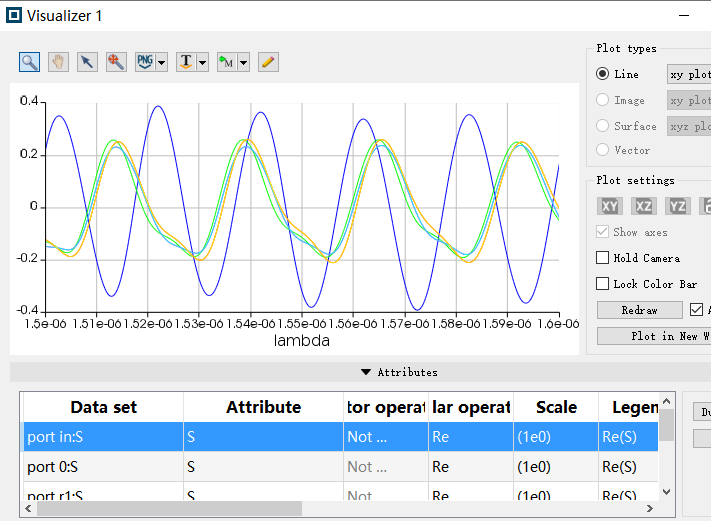Image resolution: width=711 pixels, height=521 pixels.
Task: Open the xy plot combo box for Line
Action: [688, 74]
